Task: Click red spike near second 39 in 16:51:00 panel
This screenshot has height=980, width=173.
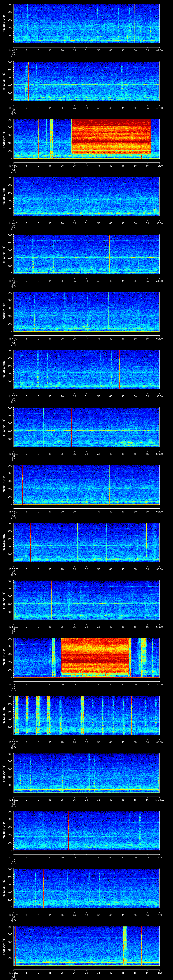Action: pyautogui.click(x=108, y=312)
